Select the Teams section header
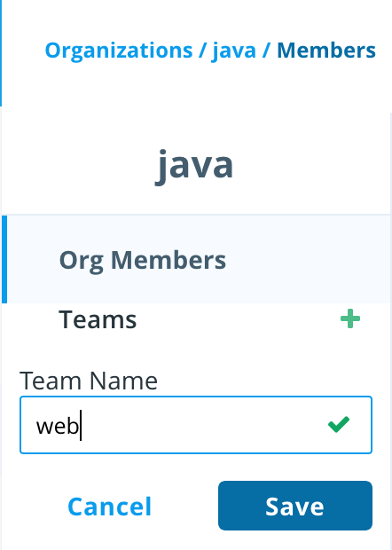The width and height of the screenshot is (392, 550). click(98, 319)
